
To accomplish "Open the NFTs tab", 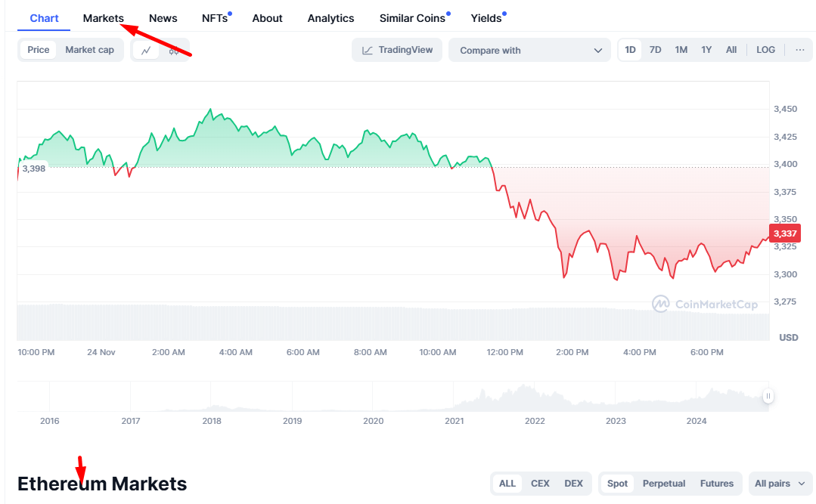I will 215,18.
